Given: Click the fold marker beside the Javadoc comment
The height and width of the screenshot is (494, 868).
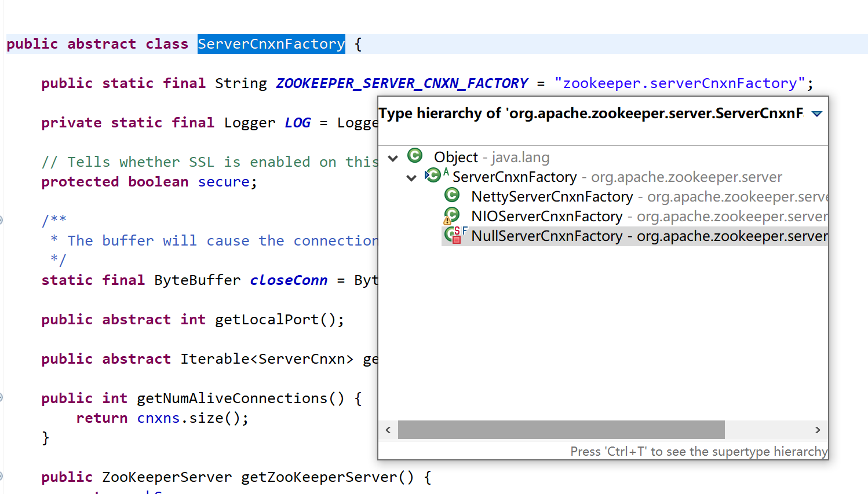Looking at the screenshot, I should coord(1,220).
